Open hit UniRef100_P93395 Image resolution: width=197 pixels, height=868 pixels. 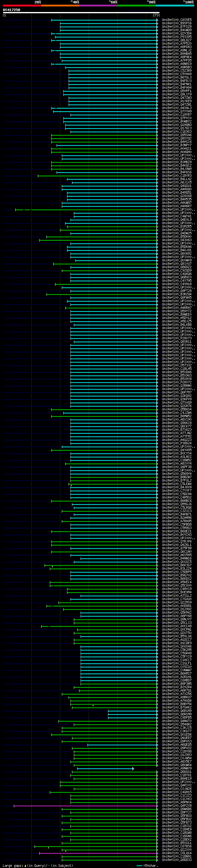tap(177, 37)
